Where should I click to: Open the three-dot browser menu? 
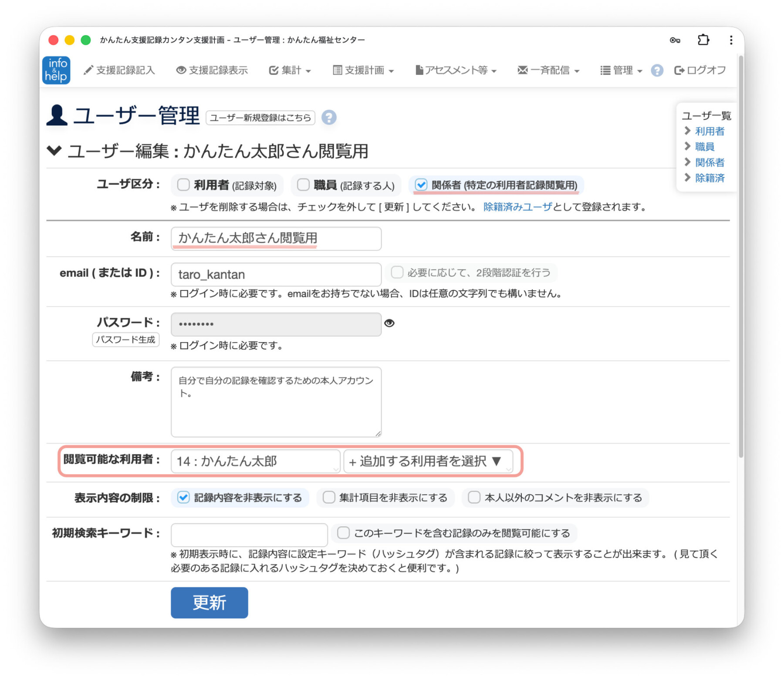click(731, 40)
